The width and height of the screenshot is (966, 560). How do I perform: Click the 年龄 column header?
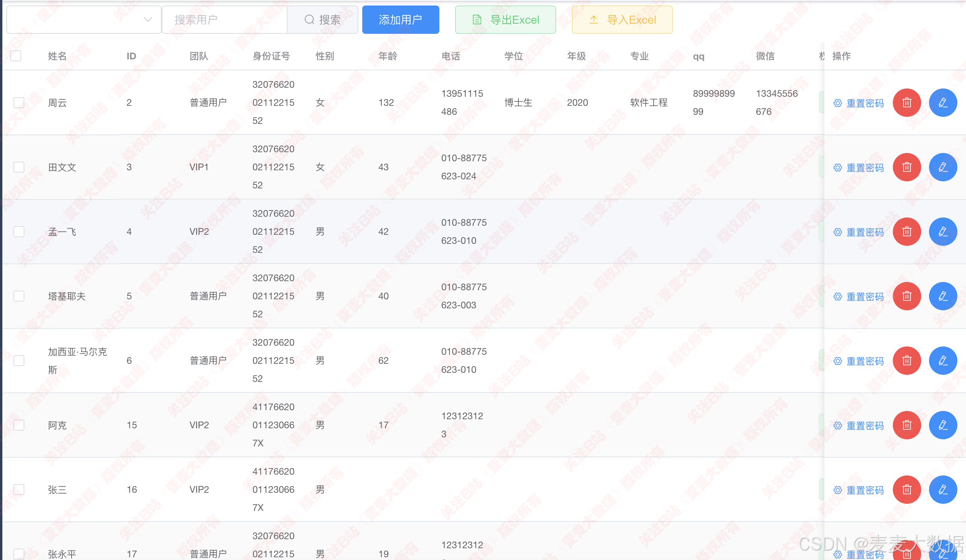click(388, 56)
